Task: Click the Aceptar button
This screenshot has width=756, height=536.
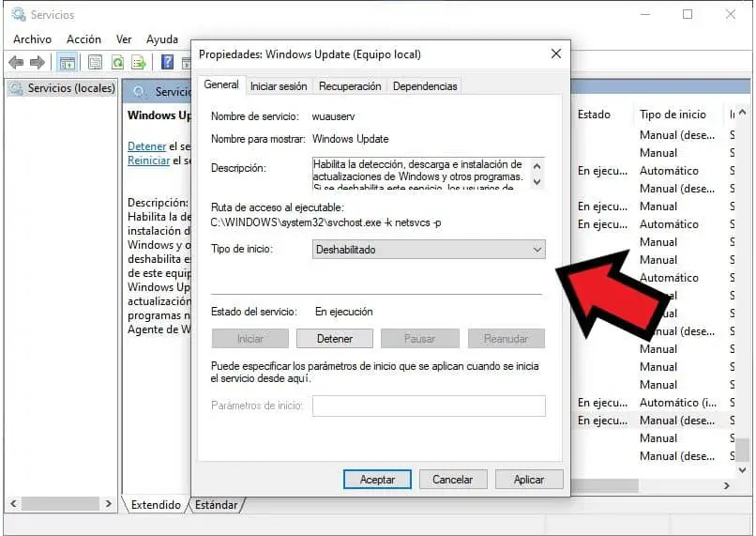Action: point(377,480)
